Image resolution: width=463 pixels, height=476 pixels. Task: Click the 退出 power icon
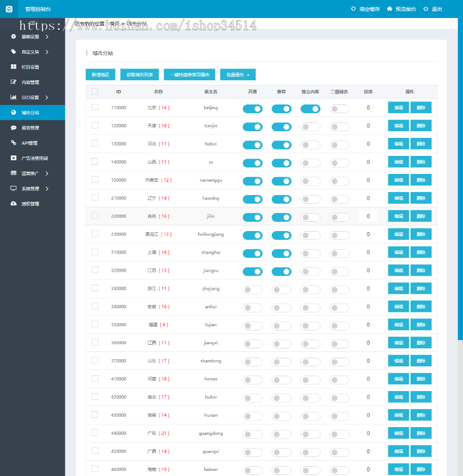pos(425,9)
